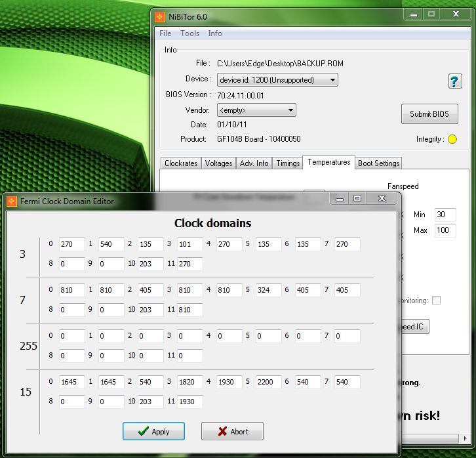Open the Info menu
The image size is (476, 458).
215,33
